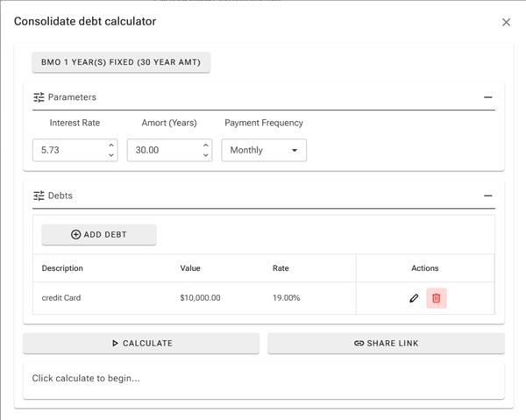Click the Share Link button
Image resolution: width=526 pixels, height=420 pixels.
pyautogui.click(x=386, y=343)
